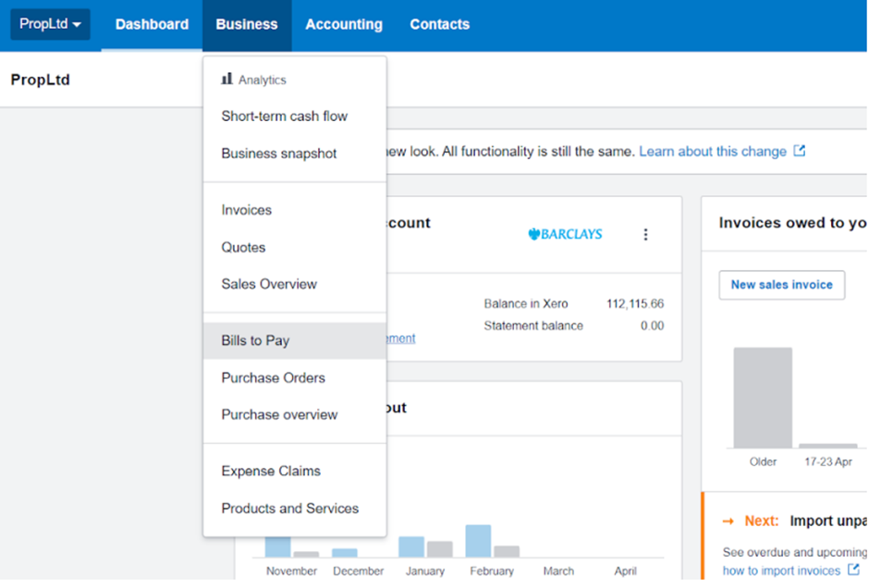Select Short-term cash flow
The width and height of the screenshot is (869, 588).
click(x=285, y=116)
